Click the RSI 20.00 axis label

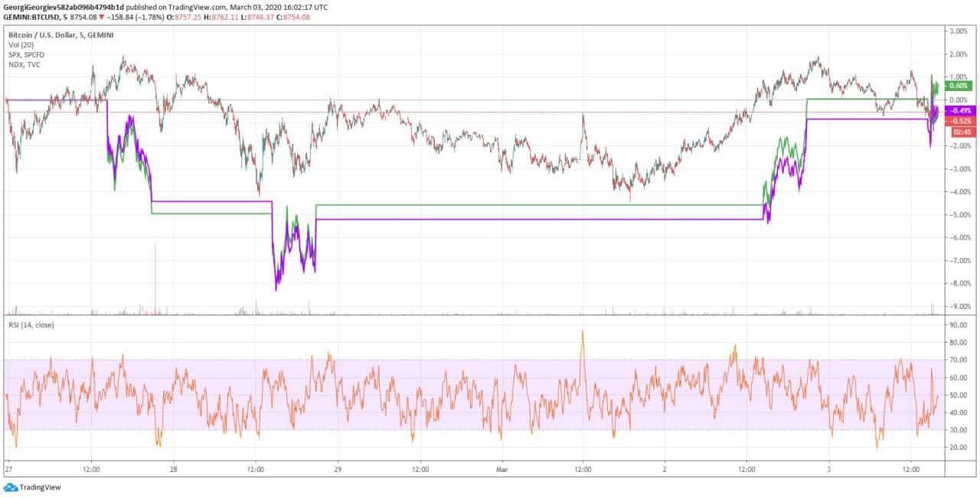[959, 448]
